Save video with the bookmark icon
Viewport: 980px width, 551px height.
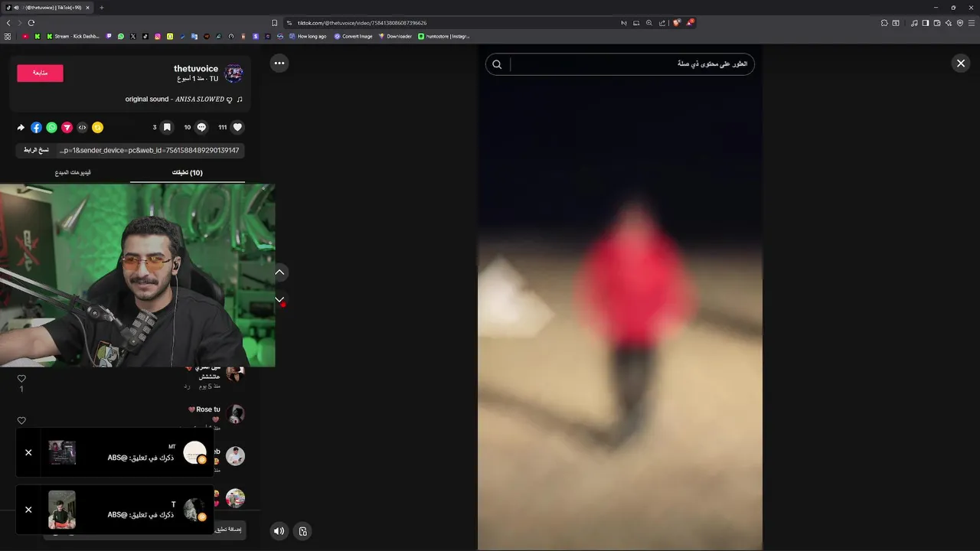coord(167,127)
